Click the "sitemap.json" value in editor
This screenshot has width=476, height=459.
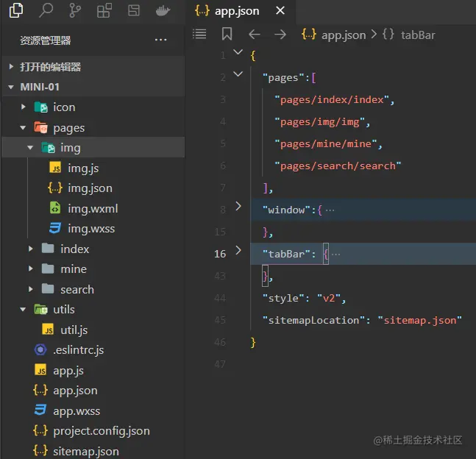420,320
